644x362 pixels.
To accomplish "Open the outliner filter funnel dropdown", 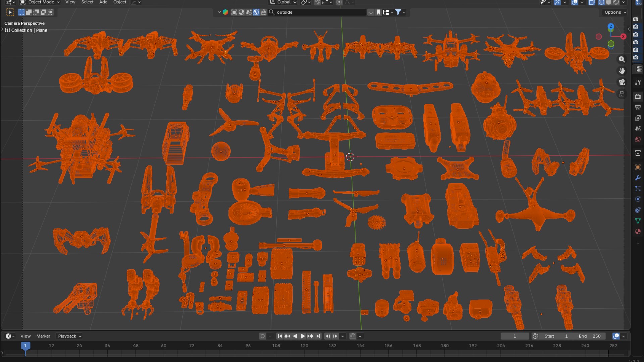I will [x=400, y=12].
